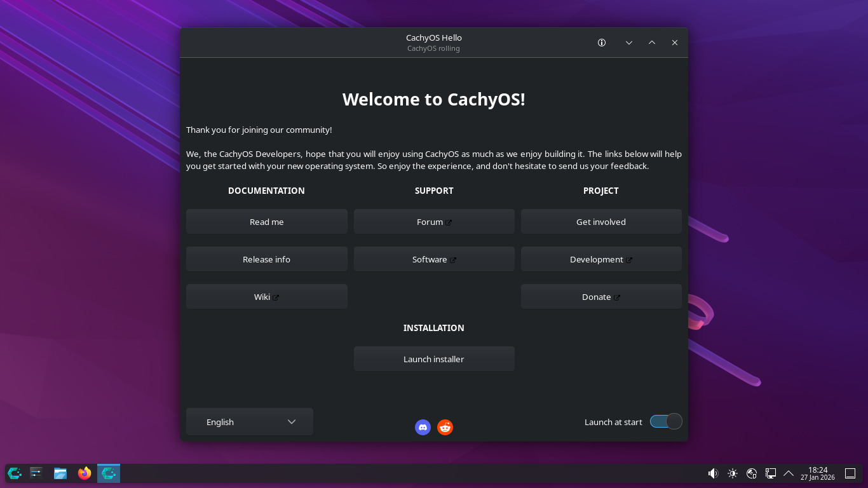Launch Firefox from the taskbar
Viewport: 868px width, 488px height.
84,473
